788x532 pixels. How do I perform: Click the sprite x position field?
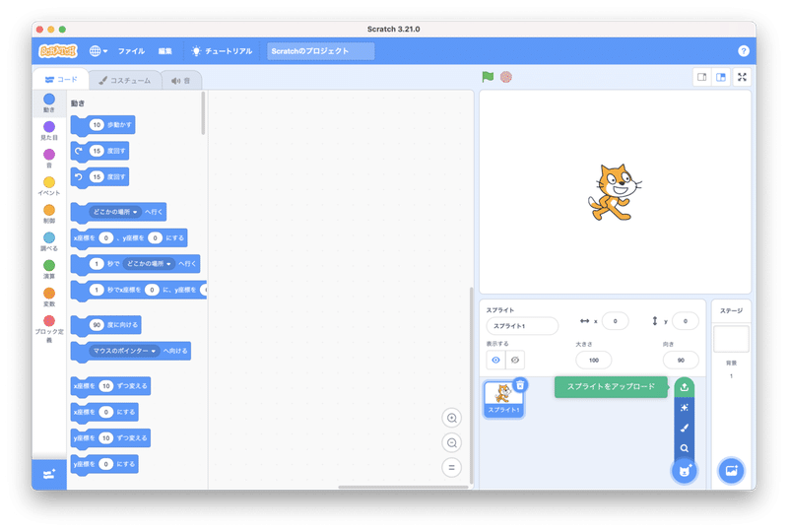(x=615, y=321)
